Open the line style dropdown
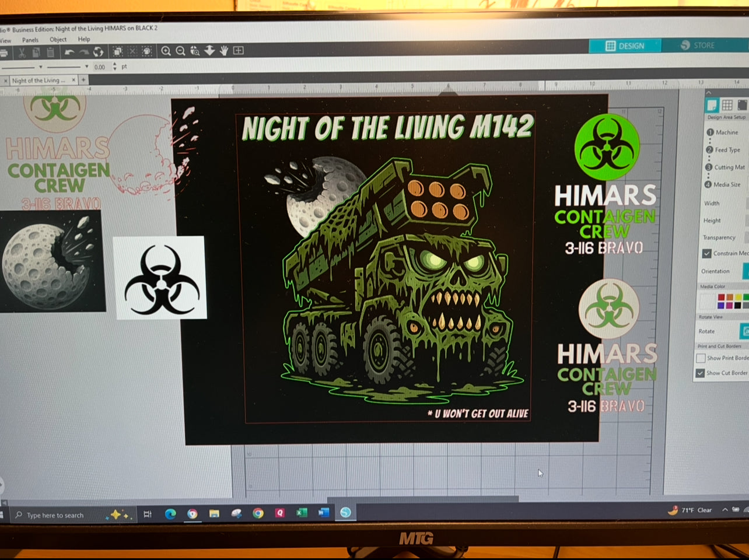Viewport: 749px width, 560px height. (x=40, y=67)
